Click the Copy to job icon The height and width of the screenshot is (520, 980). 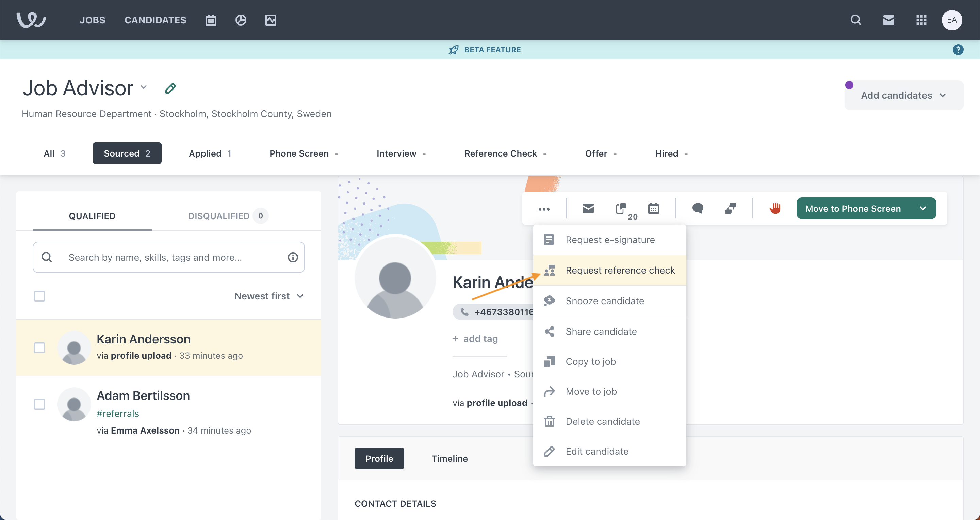549,361
